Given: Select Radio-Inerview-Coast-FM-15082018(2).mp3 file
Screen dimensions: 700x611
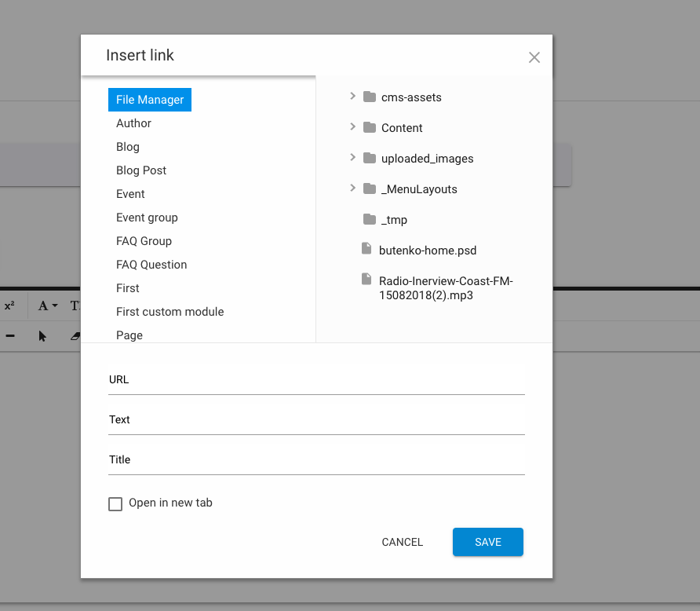Looking at the screenshot, I should point(446,288).
